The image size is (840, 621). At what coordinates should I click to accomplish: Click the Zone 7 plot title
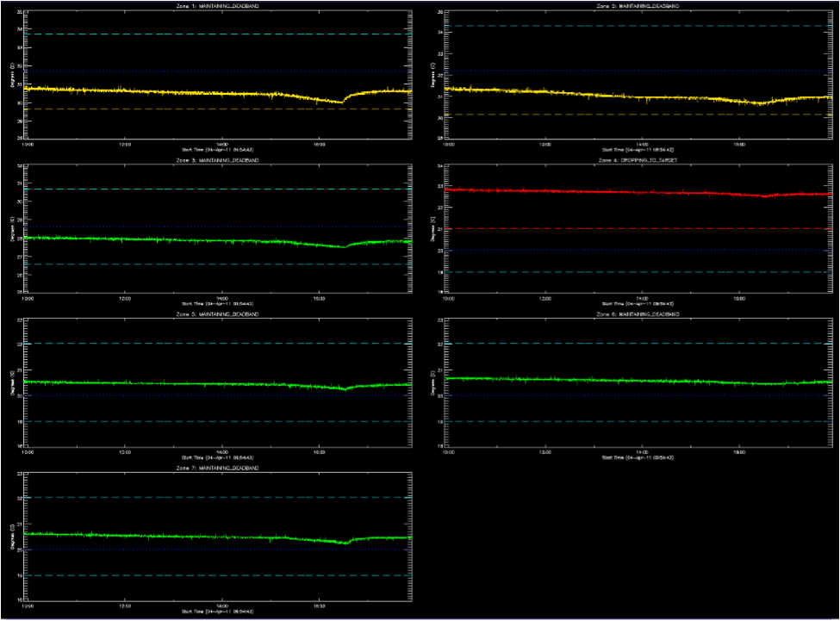tap(218, 468)
